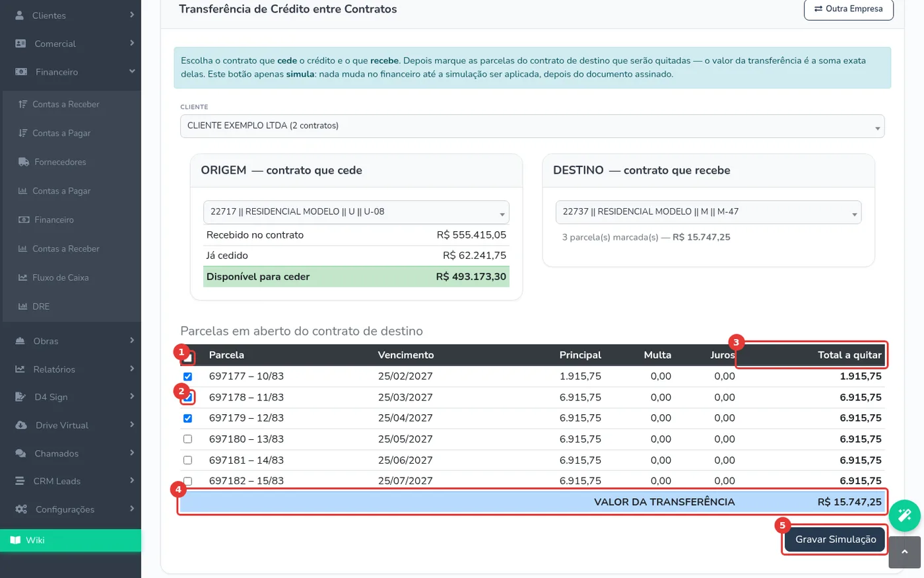This screenshot has width=924, height=578.
Task: Click the Outra Empresa button
Action: click(x=849, y=9)
